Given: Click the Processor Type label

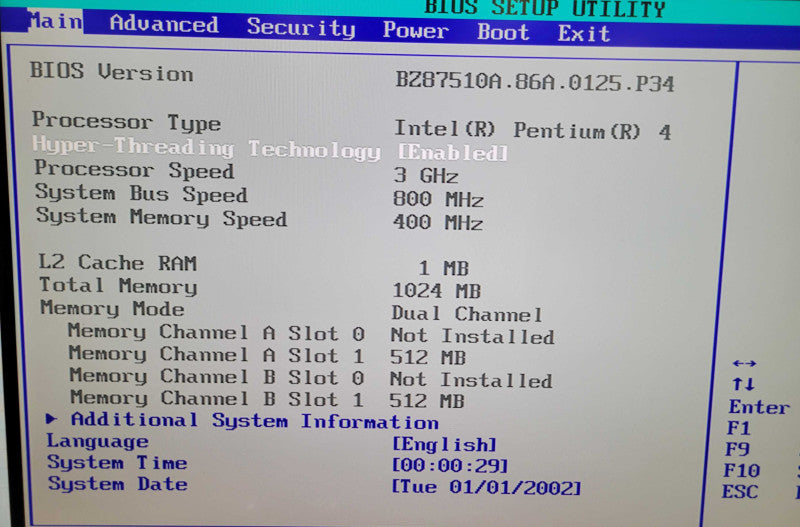Looking at the screenshot, I should tap(127, 122).
